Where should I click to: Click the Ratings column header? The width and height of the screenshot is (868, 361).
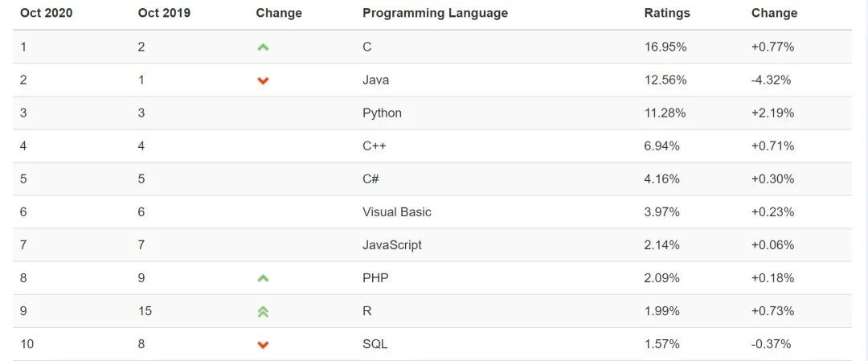[667, 13]
